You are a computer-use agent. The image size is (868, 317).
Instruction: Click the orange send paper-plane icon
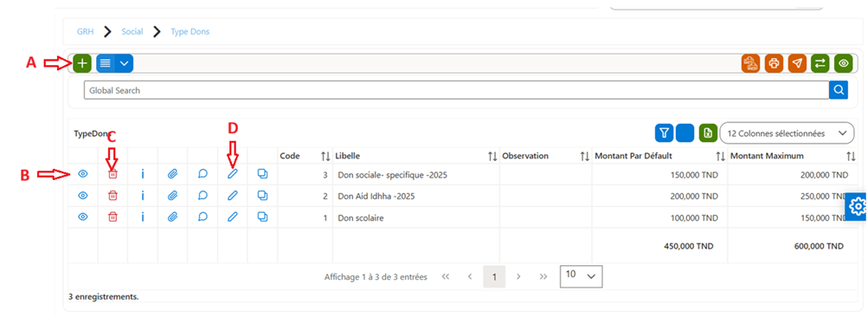click(797, 63)
